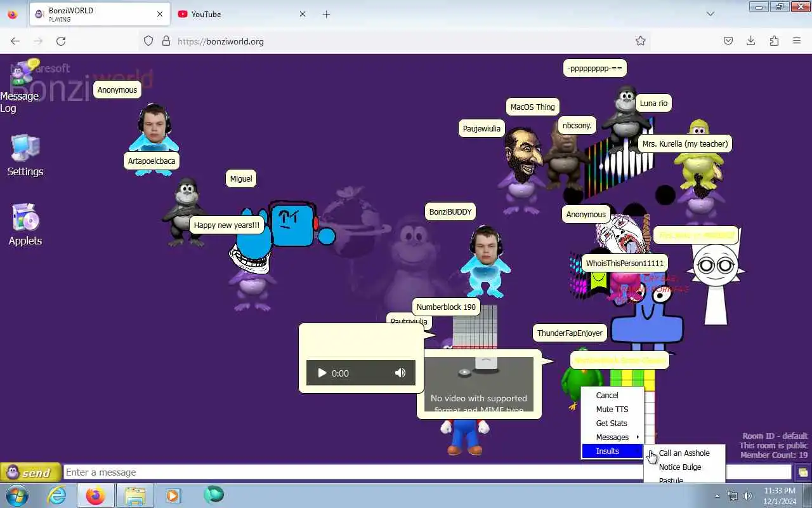Play the audio in the chat bubble

tap(322, 373)
